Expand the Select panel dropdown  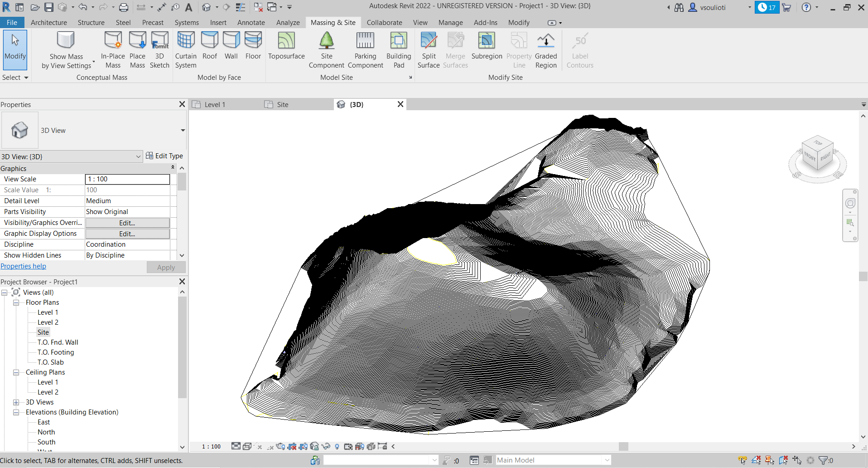(x=15, y=78)
